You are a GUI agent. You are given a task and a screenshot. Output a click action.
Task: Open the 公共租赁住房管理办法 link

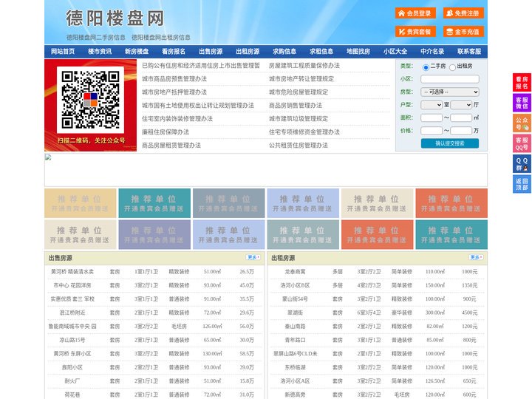click(299, 146)
